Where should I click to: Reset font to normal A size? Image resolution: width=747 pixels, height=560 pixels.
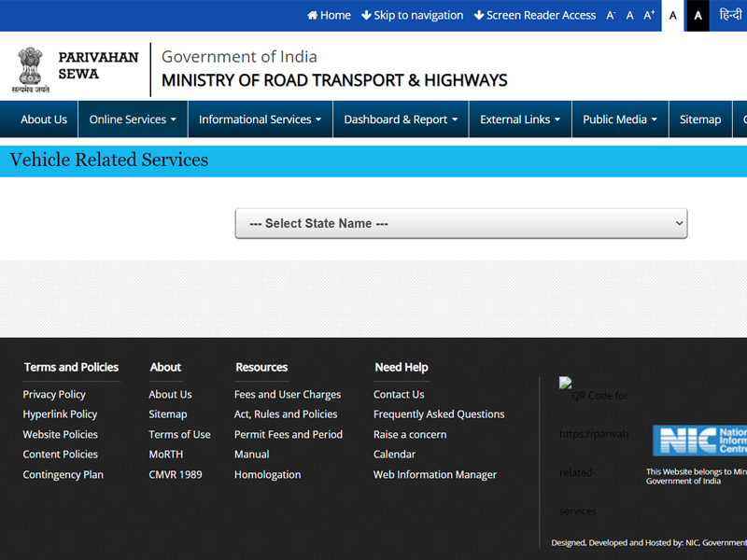(629, 15)
